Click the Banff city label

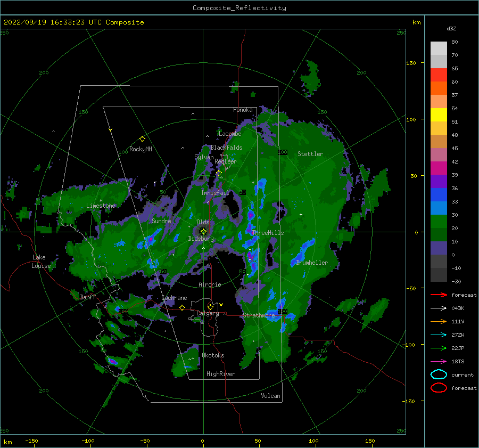tap(88, 297)
